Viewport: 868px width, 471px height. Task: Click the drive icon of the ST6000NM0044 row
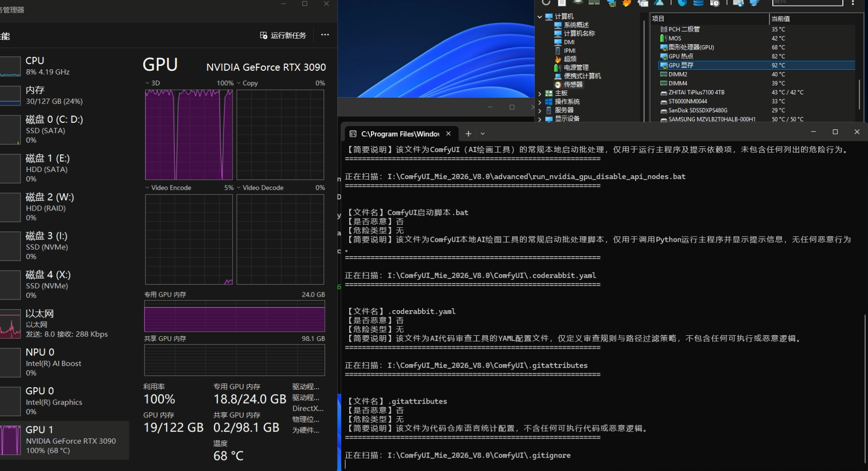[664, 101]
